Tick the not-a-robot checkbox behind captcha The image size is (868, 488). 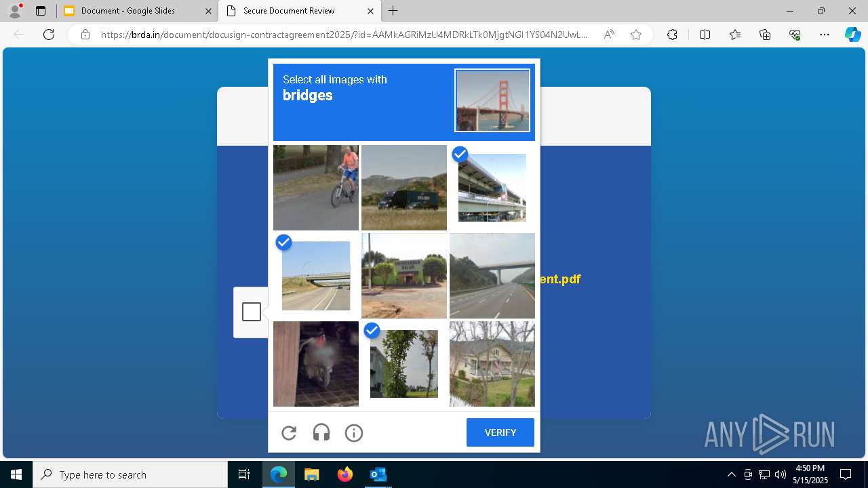[x=252, y=312]
